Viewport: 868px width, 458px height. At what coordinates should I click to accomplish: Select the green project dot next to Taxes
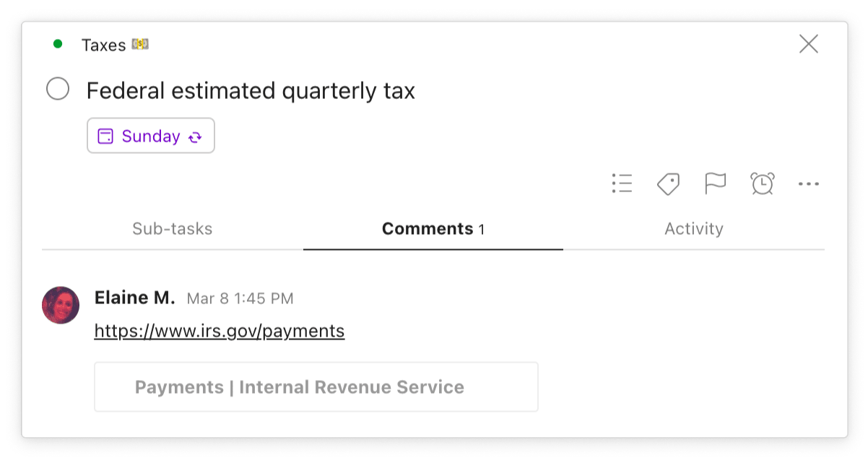click(59, 44)
